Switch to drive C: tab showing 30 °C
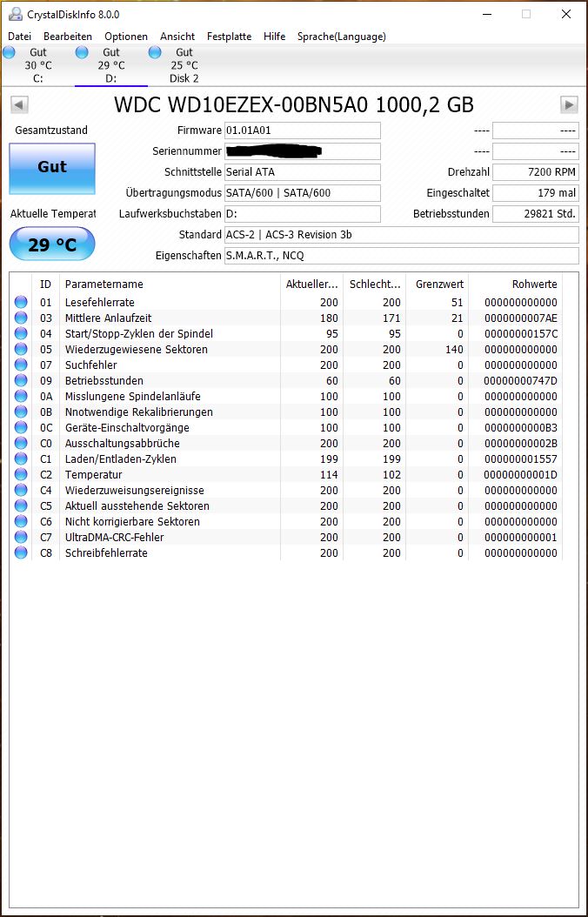Viewport: 588px width, 917px height. pyautogui.click(x=38, y=65)
